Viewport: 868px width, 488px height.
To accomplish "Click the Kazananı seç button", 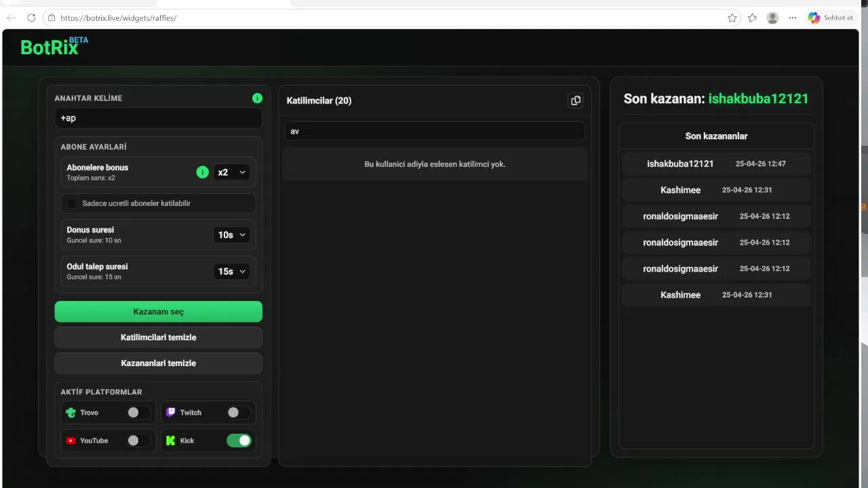I will tap(159, 312).
